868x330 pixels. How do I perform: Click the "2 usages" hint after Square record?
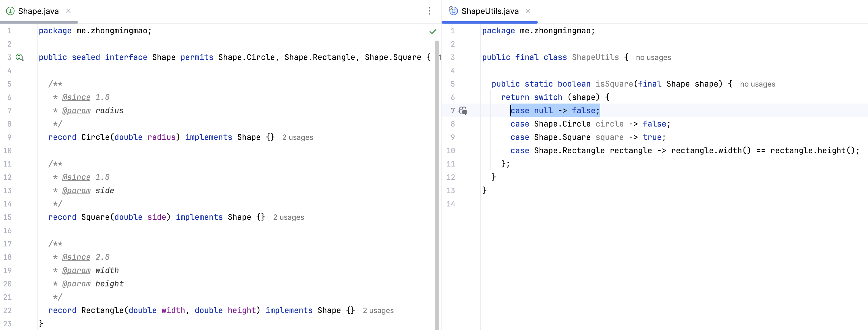[288, 217]
